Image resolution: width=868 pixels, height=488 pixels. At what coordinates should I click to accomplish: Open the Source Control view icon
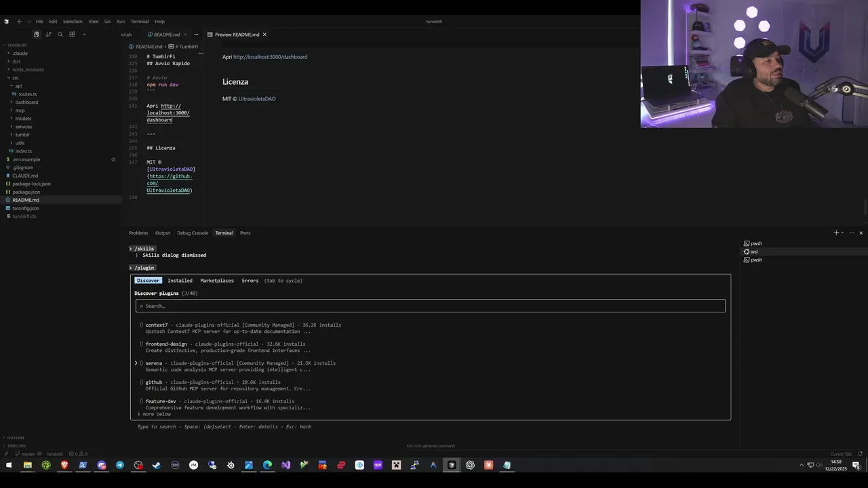tap(48, 35)
